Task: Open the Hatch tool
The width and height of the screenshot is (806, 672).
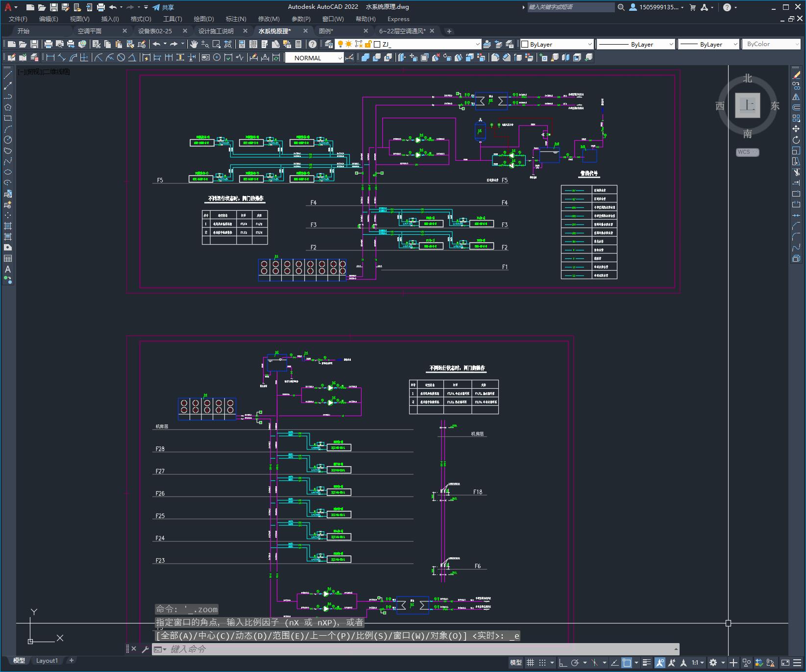Action: click(x=8, y=226)
